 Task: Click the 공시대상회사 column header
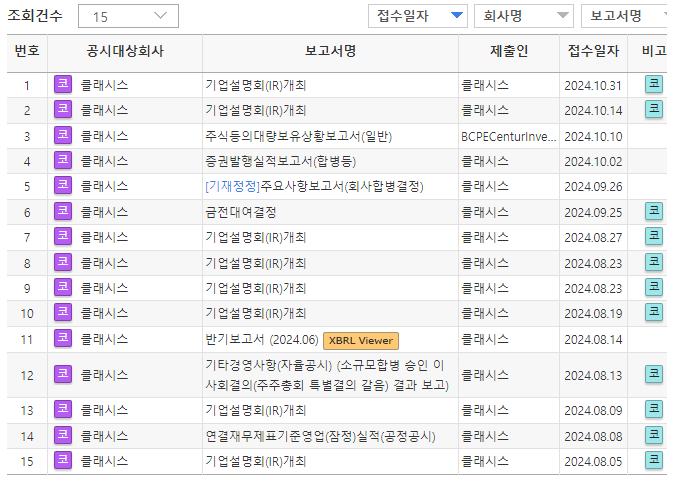pyautogui.click(x=125, y=51)
